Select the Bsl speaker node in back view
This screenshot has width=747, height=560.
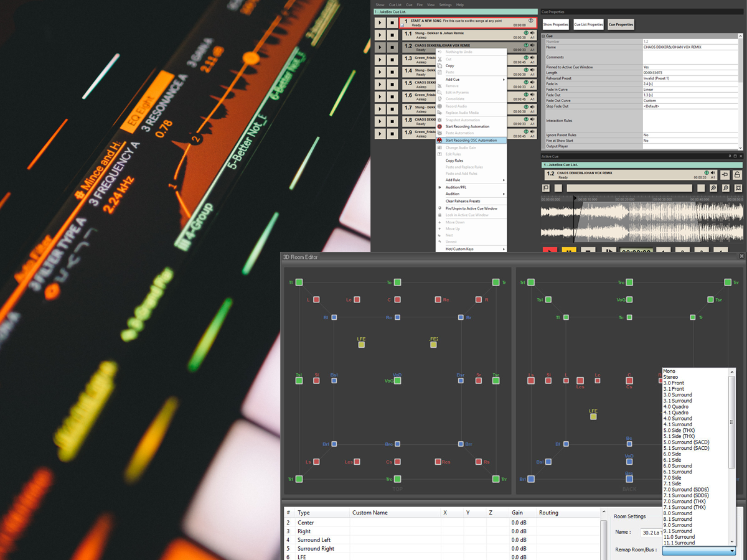pyautogui.click(x=548, y=462)
